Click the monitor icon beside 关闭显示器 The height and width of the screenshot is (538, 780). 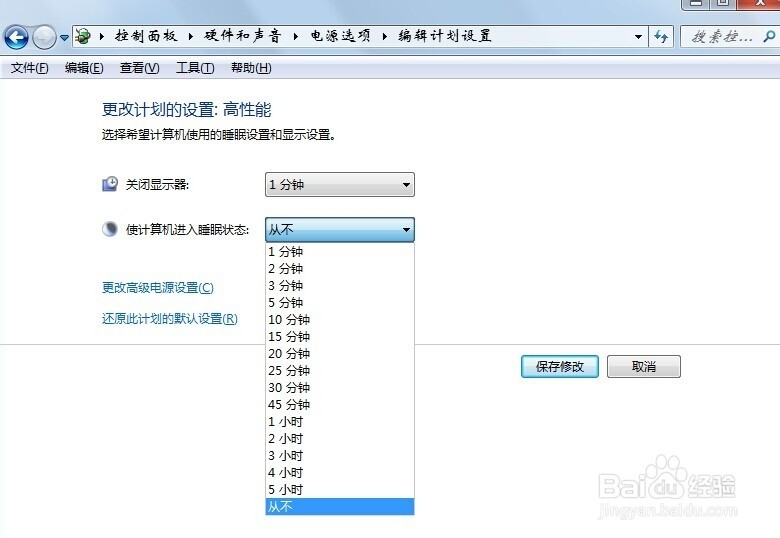110,184
